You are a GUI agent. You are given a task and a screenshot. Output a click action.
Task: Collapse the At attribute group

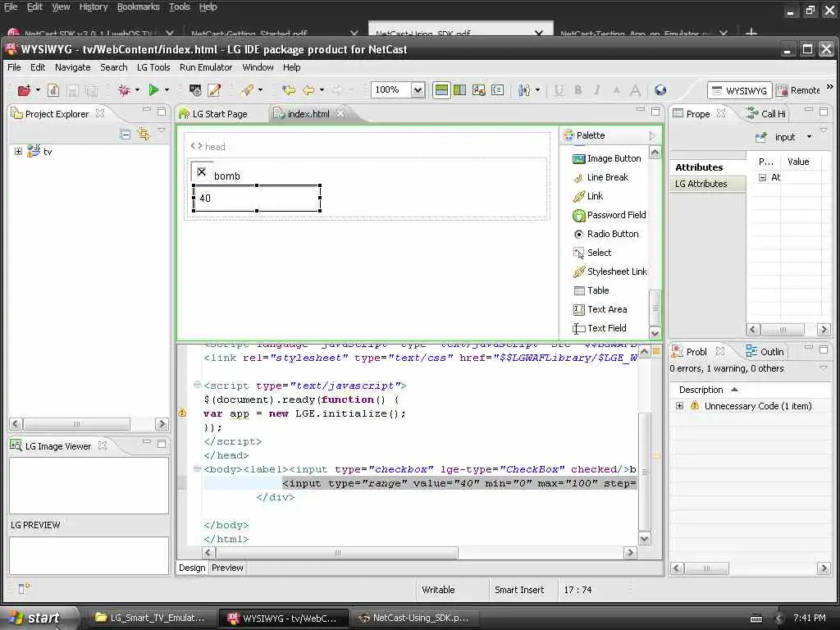click(x=762, y=177)
